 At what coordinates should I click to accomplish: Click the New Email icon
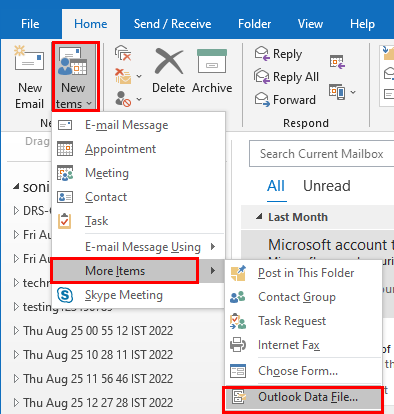(29, 59)
